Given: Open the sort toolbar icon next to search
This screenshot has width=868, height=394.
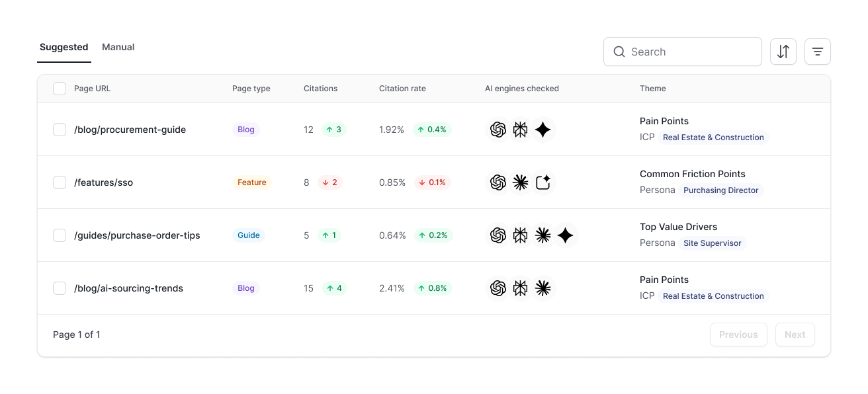Looking at the screenshot, I should pos(783,52).
